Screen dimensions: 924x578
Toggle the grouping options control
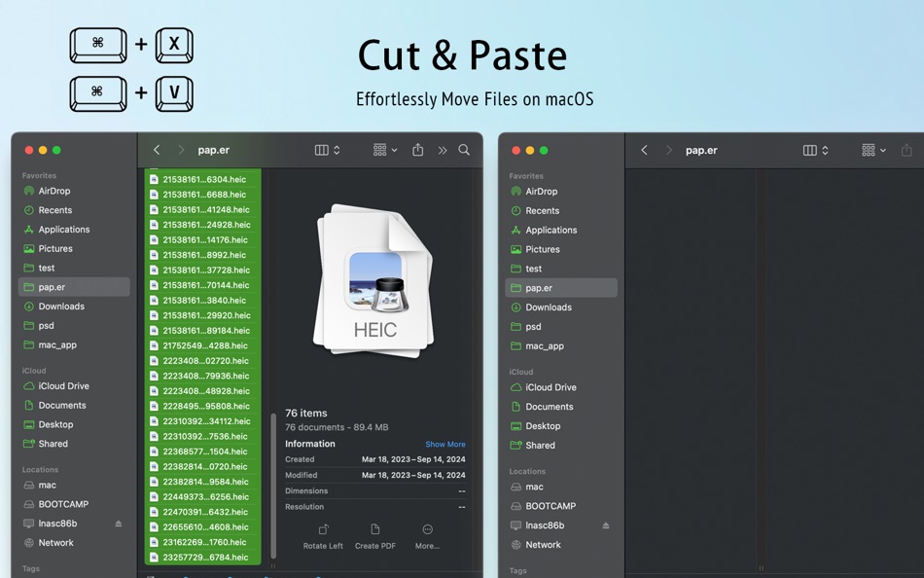(381, 150)
